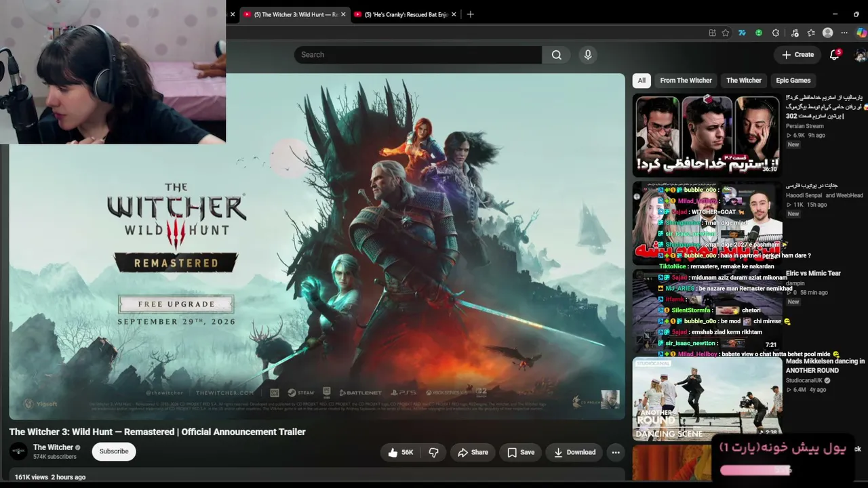The image size is (868, 488).
Task: Open the YouTube notifications bell
Action: (x=835, y=55)
